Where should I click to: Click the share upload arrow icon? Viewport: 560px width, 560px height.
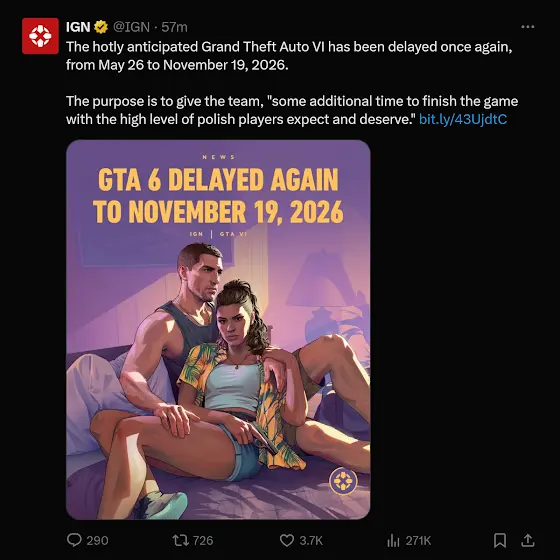point(528,540)
